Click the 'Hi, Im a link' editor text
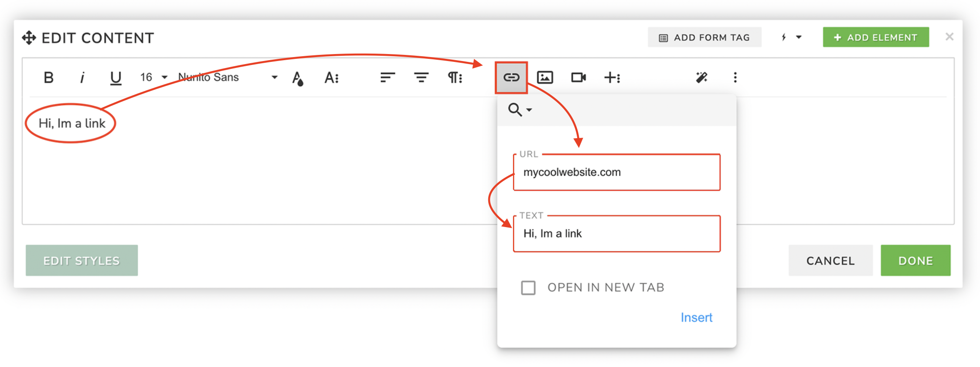 [72, 123]
